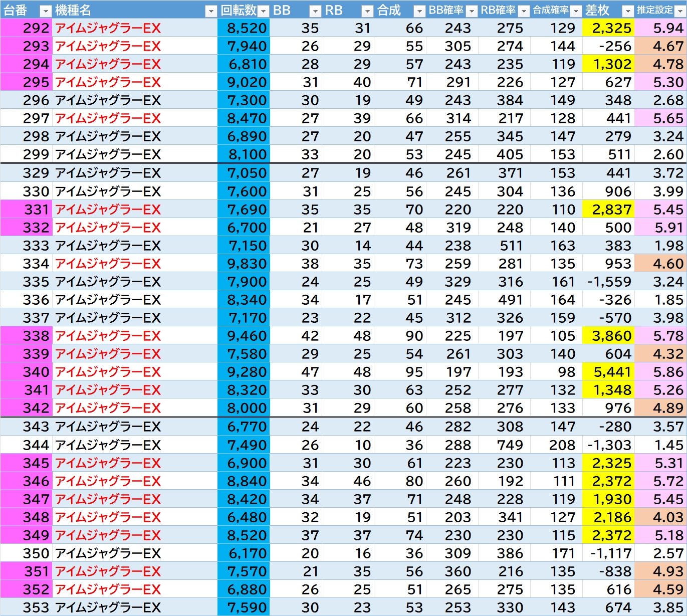Open the 差枚 column filter dropdown
This screenshot has width=687, height=616.
click(628, 11)
